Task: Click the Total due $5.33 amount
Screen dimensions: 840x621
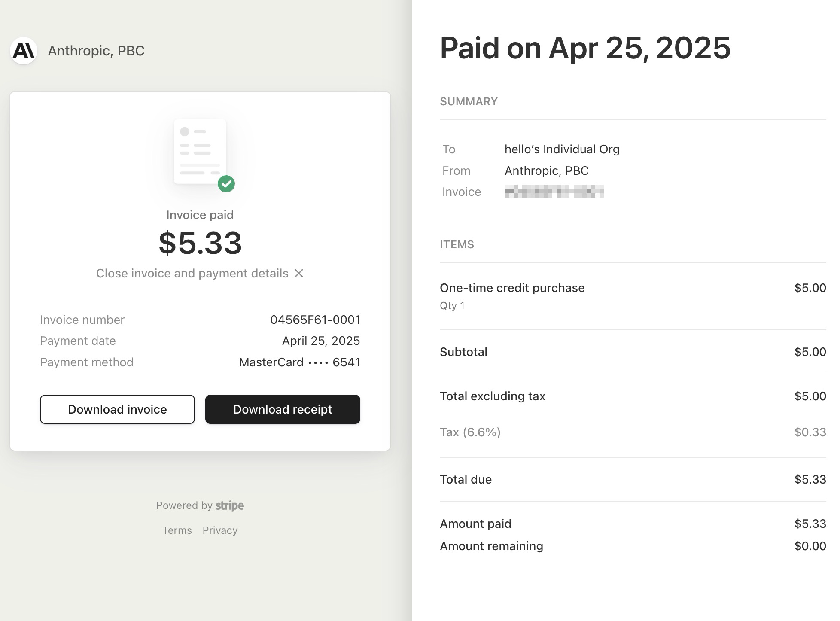Action: coord(810,479)
